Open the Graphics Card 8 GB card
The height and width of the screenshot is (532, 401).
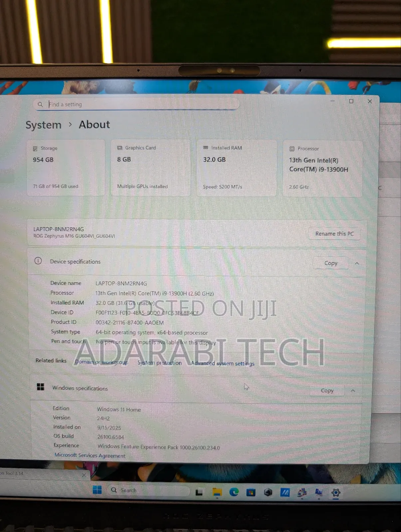(x=151, y=167)
